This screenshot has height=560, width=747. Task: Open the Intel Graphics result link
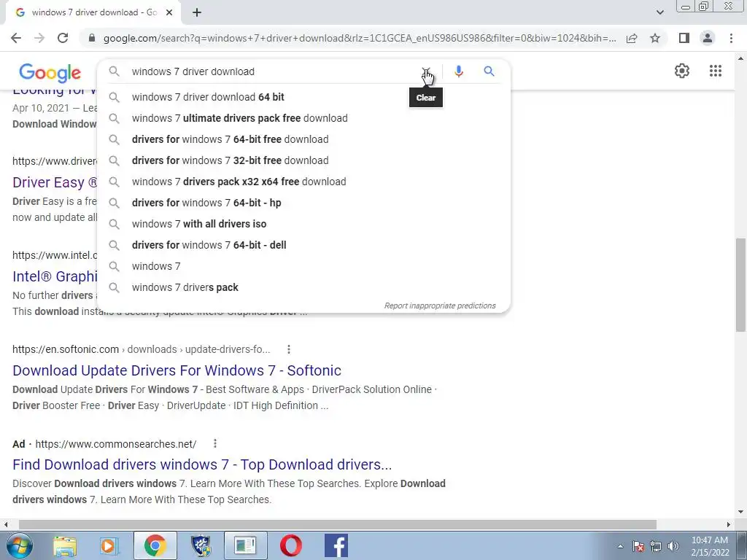point(55,276)
